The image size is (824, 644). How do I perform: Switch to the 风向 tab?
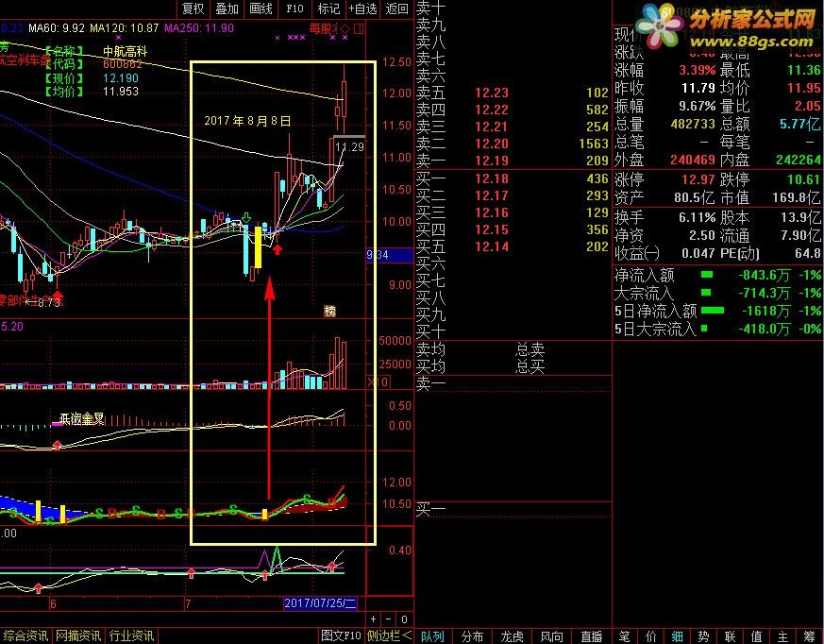pyautogui.click(x=552, y=636)
